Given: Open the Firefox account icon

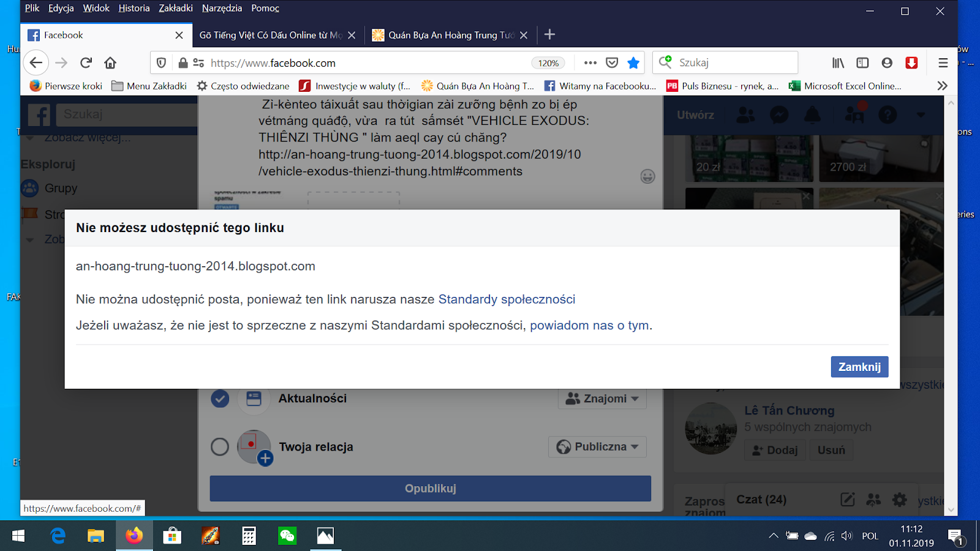Looking at the screenshot, I should point(887,62).
